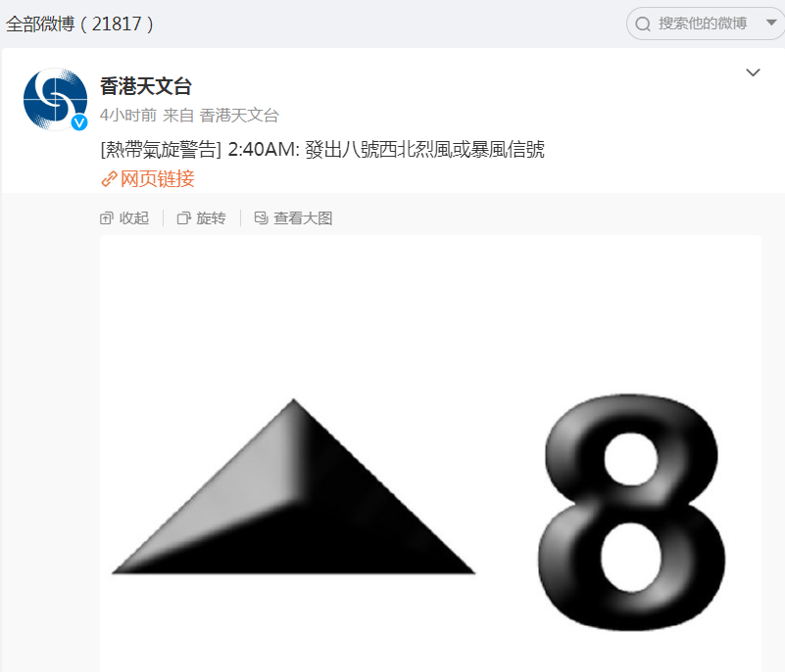The image size is (785, 672).
Task: Collapse the image via the 收起 label
Action: click(x=134, y=218)
